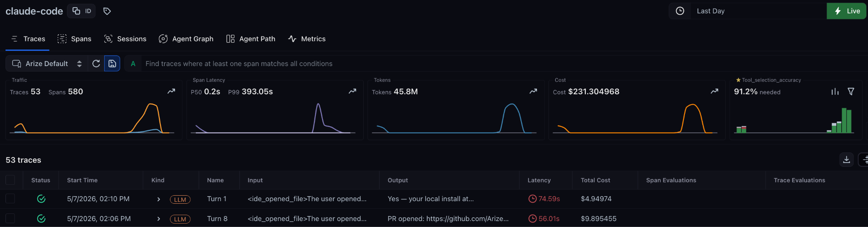The height and width of the screenshot is (227, 868).
Task: Select the checkbox for Turn 1 trace
Action: [10, 199]
